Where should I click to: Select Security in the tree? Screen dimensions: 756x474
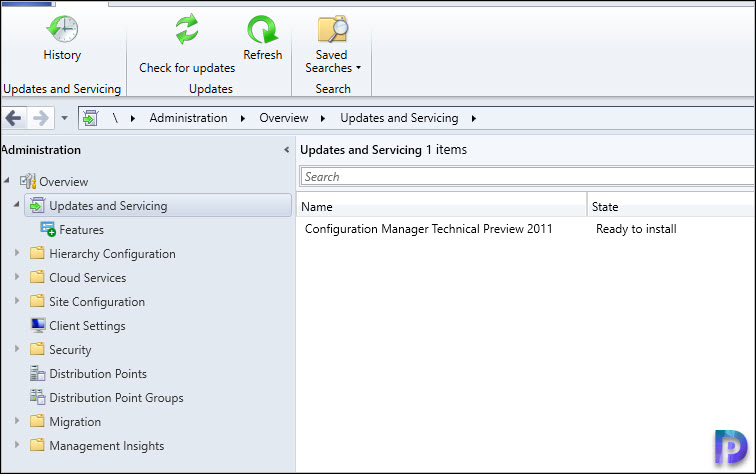[x=70, y=350]
